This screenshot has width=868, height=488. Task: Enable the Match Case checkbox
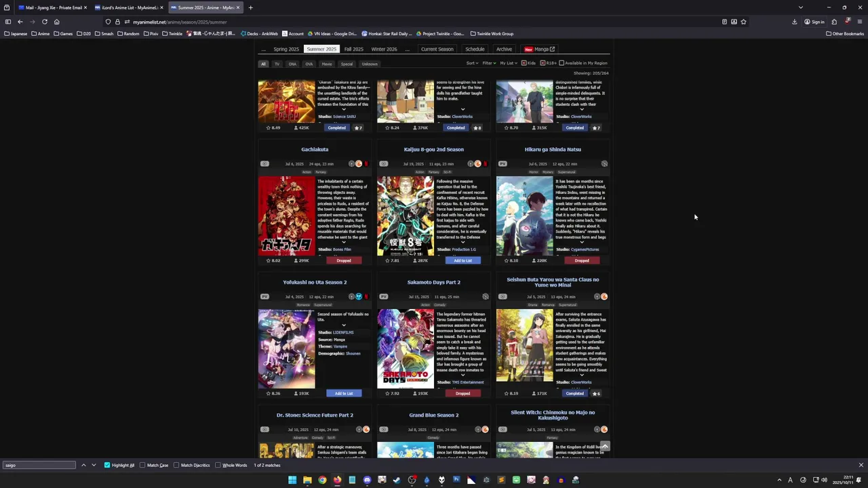142,465
